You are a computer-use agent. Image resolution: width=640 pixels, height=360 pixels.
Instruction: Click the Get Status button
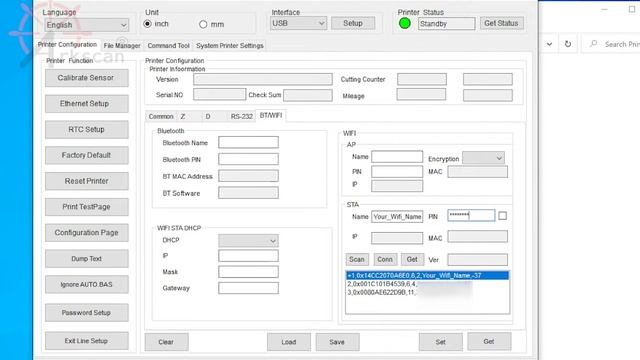click(x=501, y=23)
